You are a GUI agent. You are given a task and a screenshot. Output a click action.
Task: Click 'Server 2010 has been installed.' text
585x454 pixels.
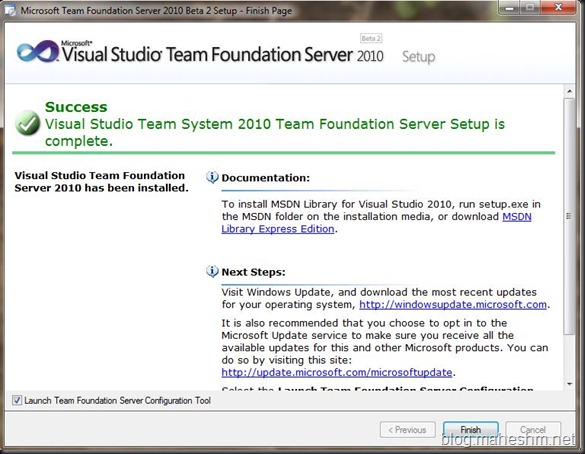[x=101, y=188]
